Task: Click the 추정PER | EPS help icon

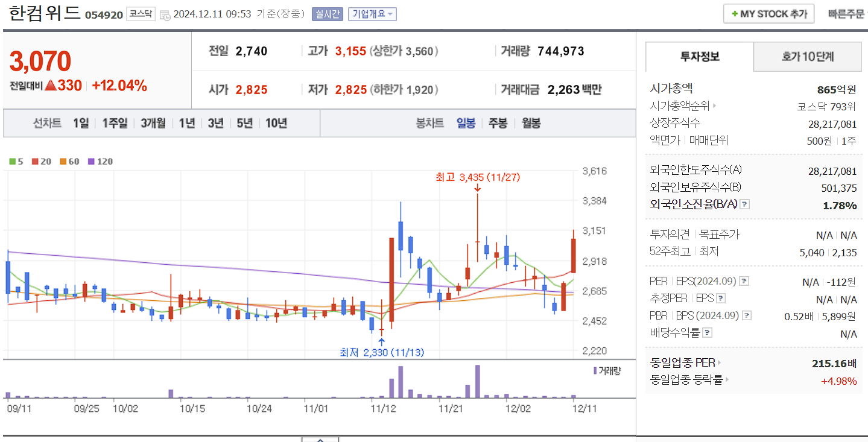Action: [x=720, y=298]
